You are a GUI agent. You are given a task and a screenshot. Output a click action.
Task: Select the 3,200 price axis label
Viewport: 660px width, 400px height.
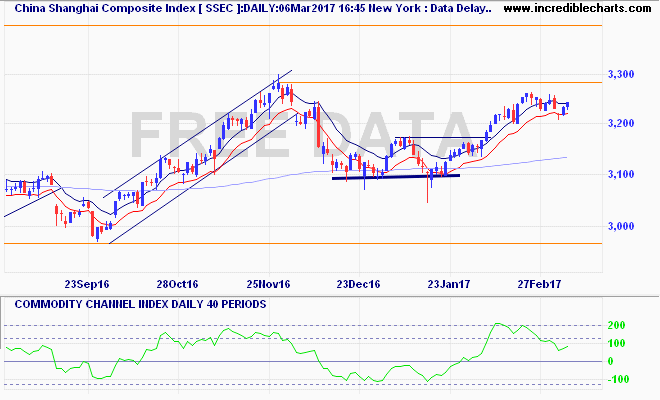pyautogui.click(x=621, y=123)
